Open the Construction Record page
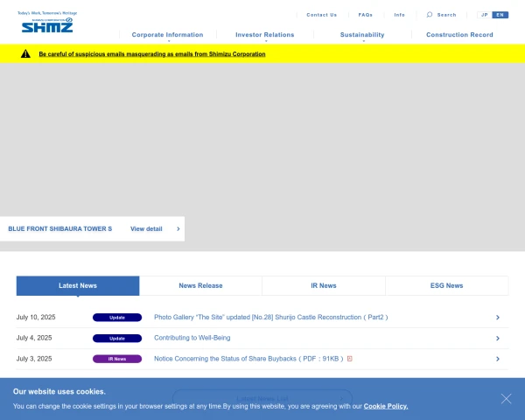The width and height of the screenshot is (525, 420). [459, 35]
